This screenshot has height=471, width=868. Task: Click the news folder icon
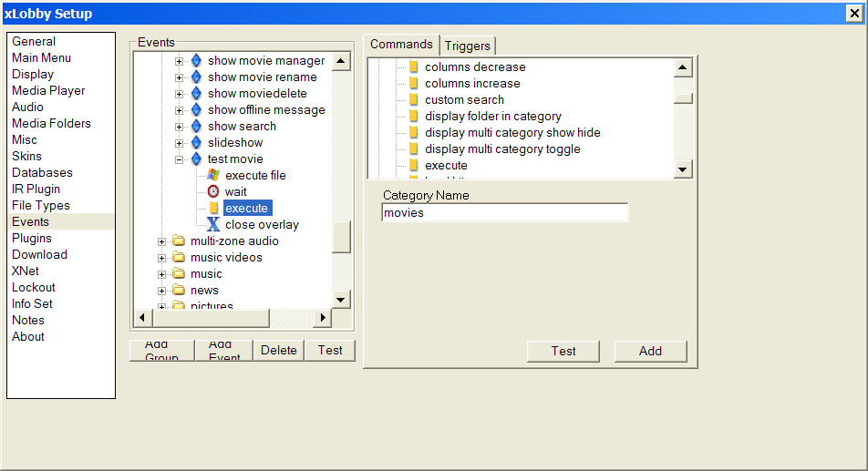(x=179, y=291)
